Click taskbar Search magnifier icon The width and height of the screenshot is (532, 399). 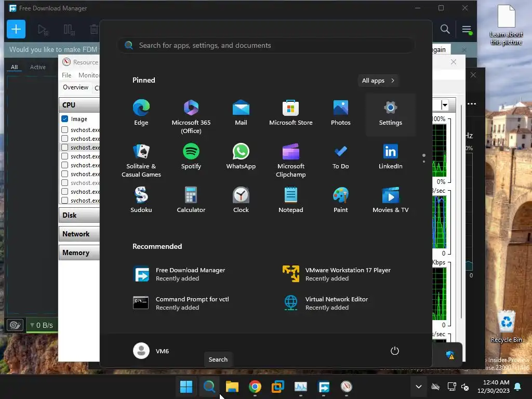pyautogui.click(x=209, y=387)
